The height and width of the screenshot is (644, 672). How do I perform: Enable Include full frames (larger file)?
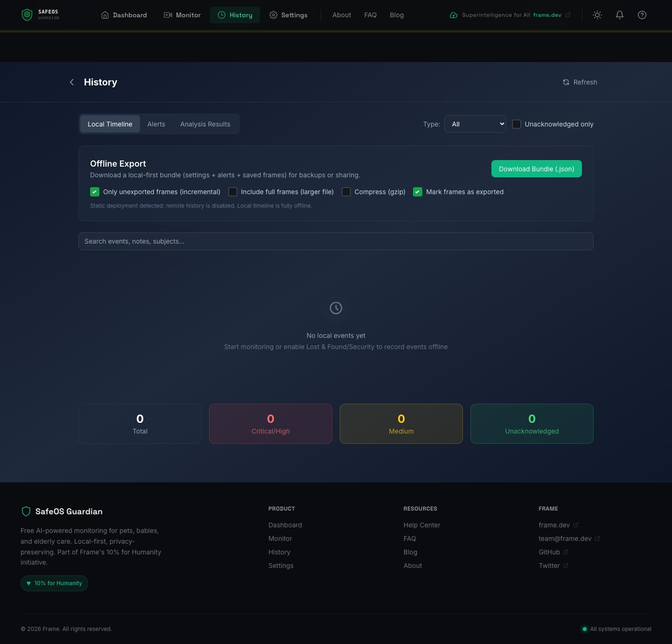tap(233, 192)
